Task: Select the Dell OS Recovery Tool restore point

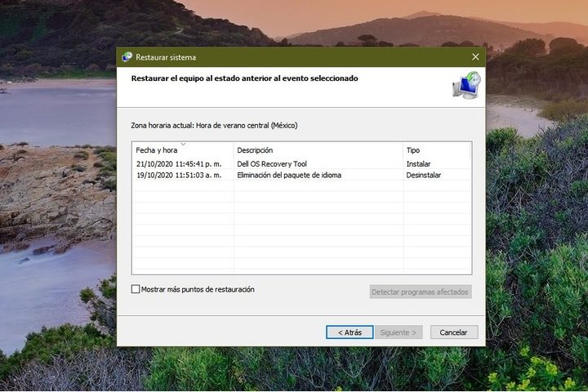Action: pos(272,164)
